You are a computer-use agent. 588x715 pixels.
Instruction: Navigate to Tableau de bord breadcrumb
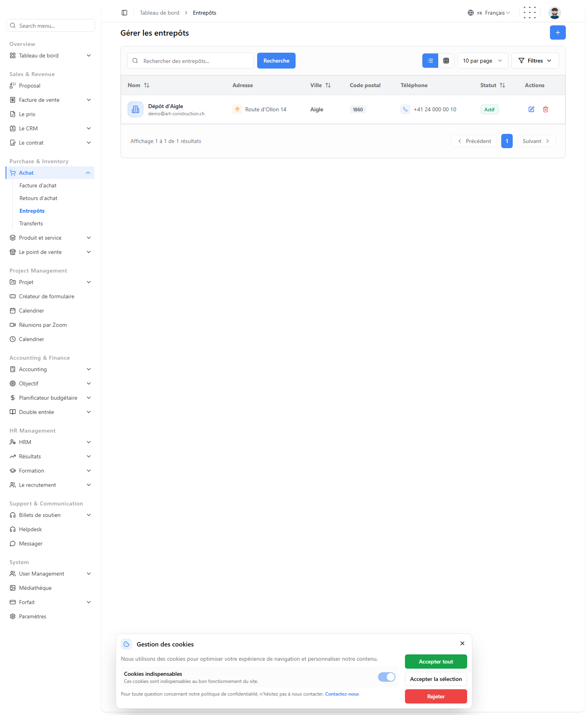point(159,13)
